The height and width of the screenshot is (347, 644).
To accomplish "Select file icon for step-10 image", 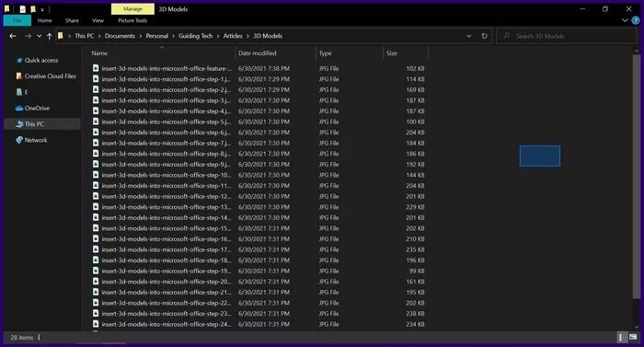I will click(x=96, y=175).
